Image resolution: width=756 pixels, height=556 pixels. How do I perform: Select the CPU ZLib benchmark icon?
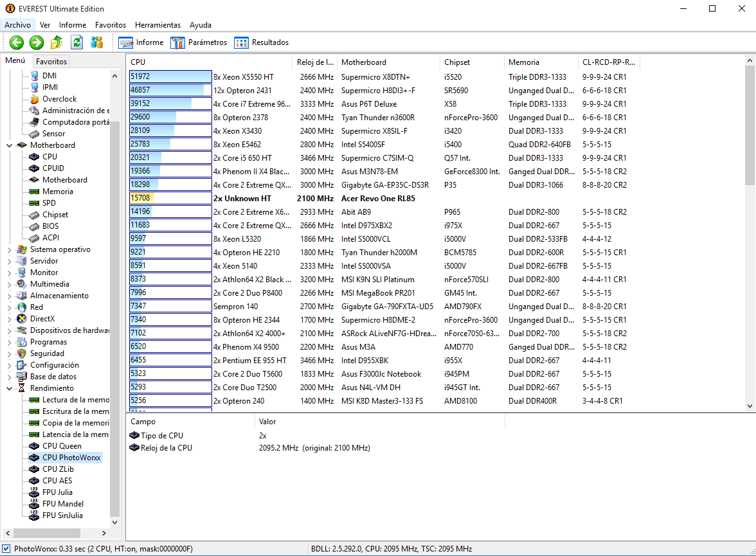[34, 469]
